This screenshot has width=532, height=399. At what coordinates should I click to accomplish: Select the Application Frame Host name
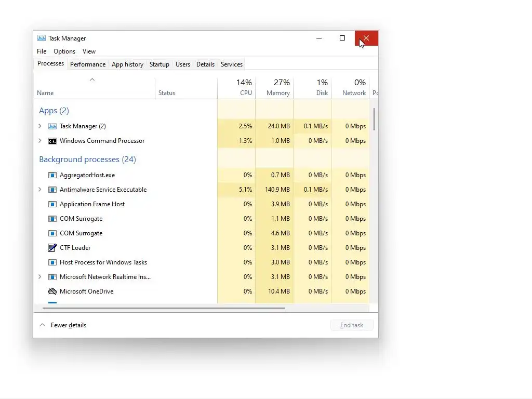coord(92,204)
